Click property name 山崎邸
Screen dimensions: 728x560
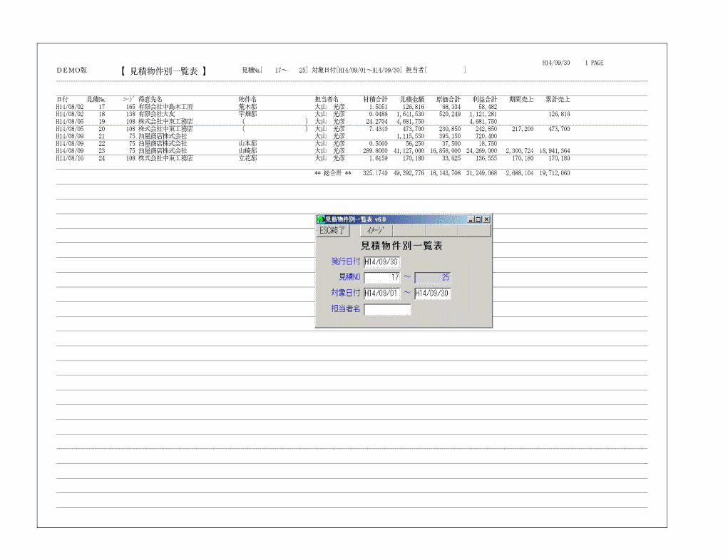coord(247,151)
